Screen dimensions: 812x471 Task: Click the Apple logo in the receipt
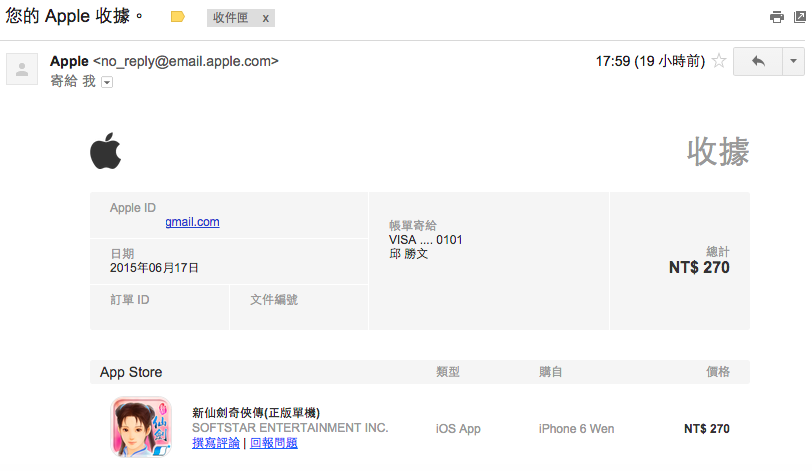(105, 152)
